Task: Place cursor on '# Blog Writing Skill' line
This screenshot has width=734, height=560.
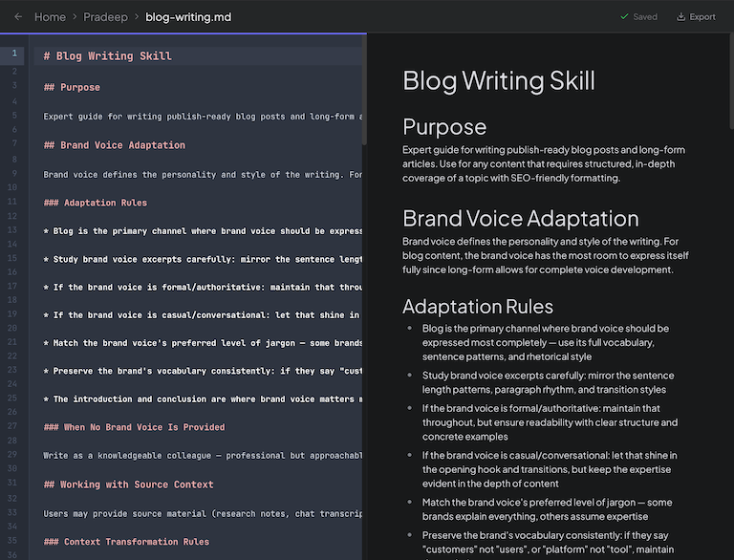Action: (108, 55)
